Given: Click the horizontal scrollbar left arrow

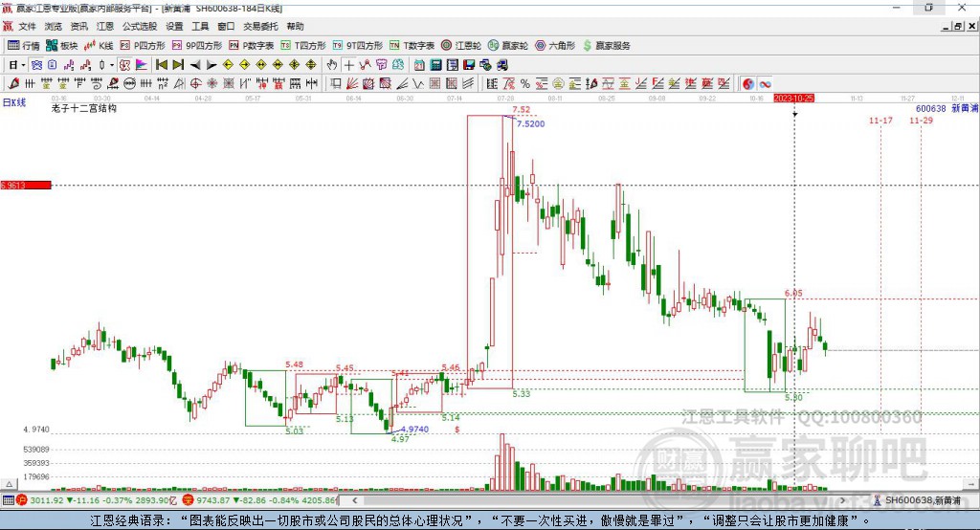Looking at the screenshot, I should [354, 500].
